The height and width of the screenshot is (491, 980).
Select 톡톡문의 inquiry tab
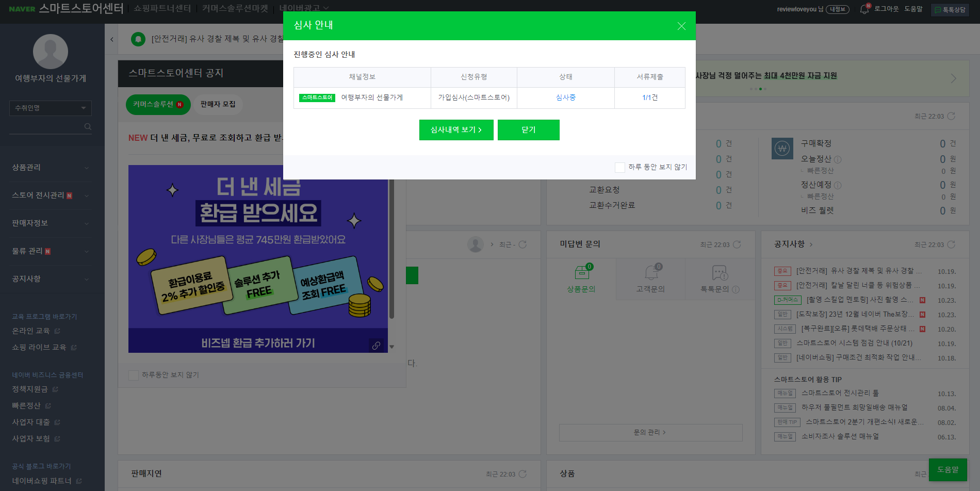coord(720,279)
